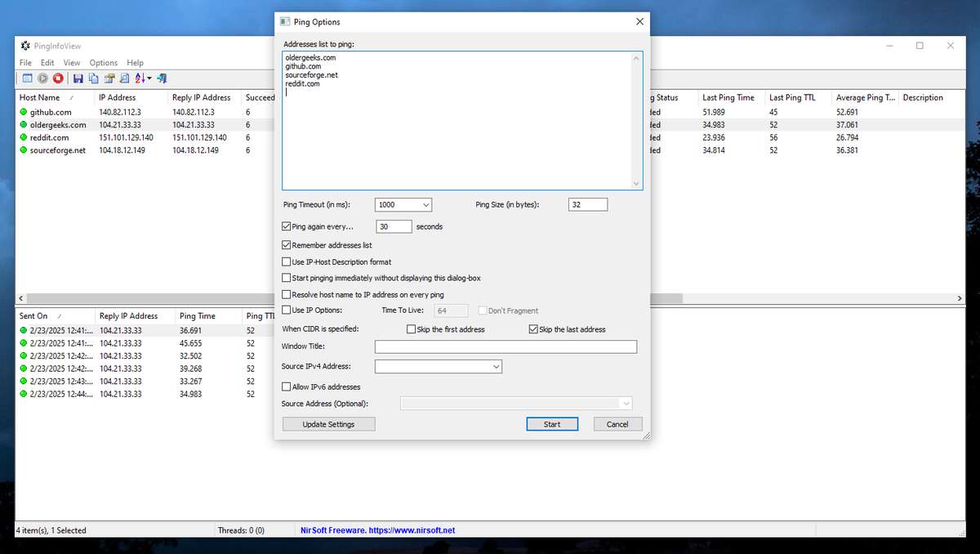Click the Ping Size input field

coord(588,205)
